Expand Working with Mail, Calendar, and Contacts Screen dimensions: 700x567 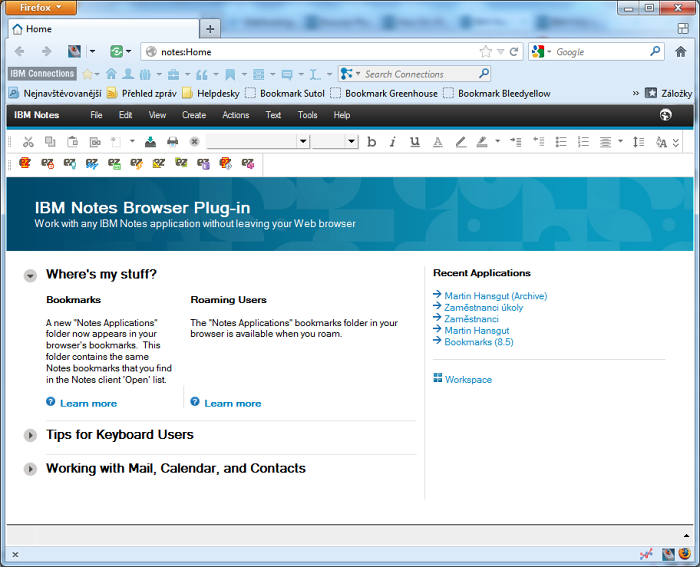[30, 469]
